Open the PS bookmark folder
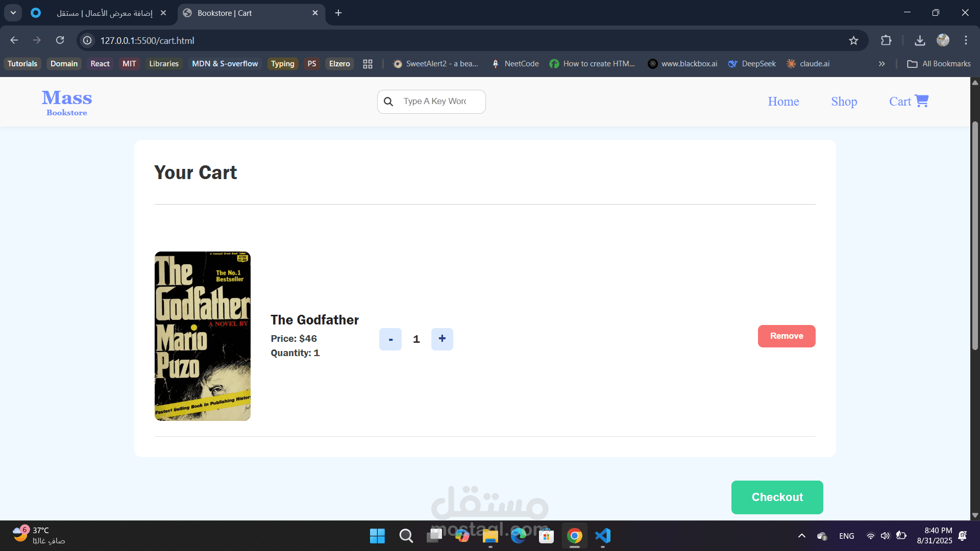Viewport: 980px width, 551px height. [312, 64]
